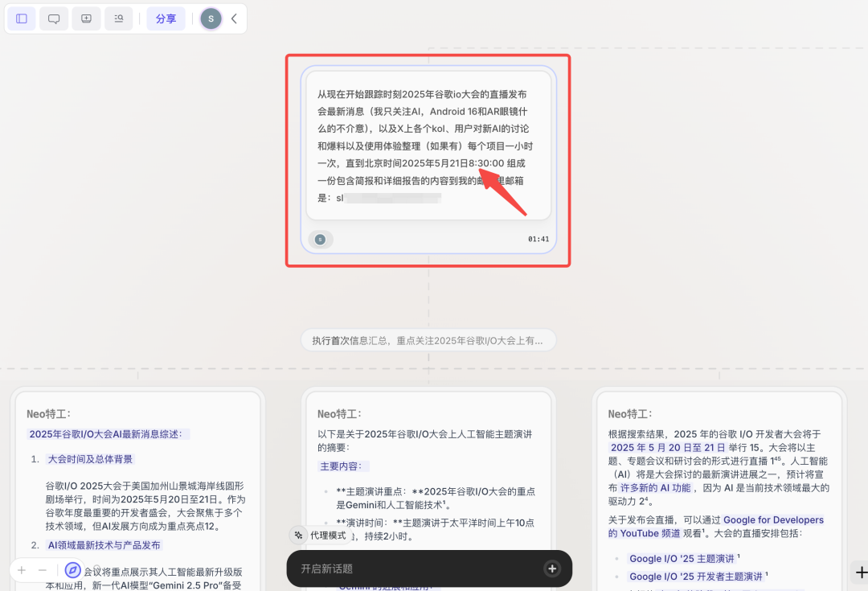
Task: Click the 主要内容 highlighted label
Action: tap(343, 466)
